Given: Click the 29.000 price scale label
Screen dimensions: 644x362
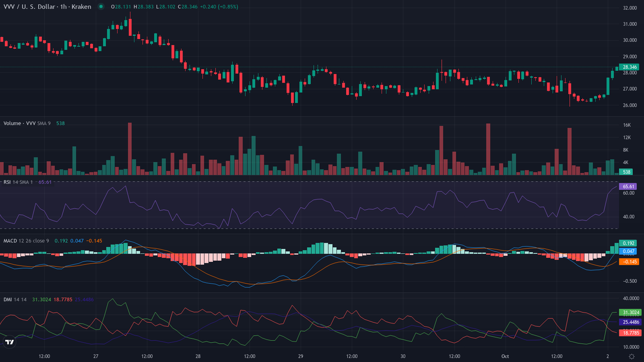Looking at the screenshot, I should click(x=629, y=56).
